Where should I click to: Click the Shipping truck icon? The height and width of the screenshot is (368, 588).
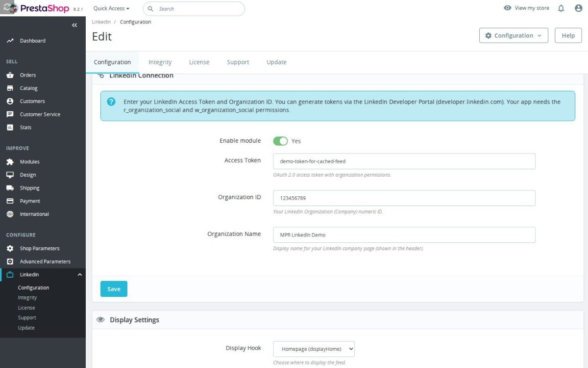coord(10,188)
